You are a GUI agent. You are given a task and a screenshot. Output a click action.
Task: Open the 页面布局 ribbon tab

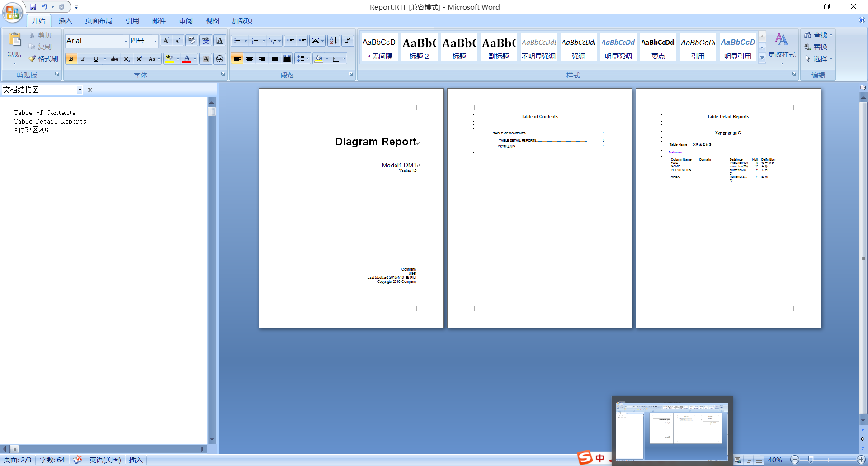coord(99,21)
